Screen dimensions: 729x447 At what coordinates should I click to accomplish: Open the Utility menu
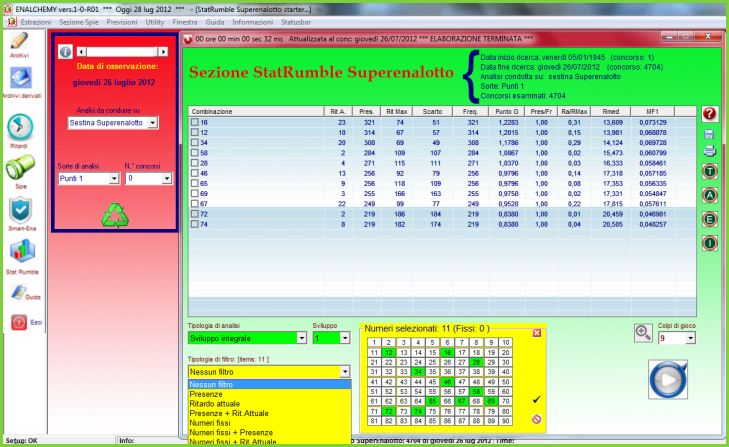(x=155, y=22)
